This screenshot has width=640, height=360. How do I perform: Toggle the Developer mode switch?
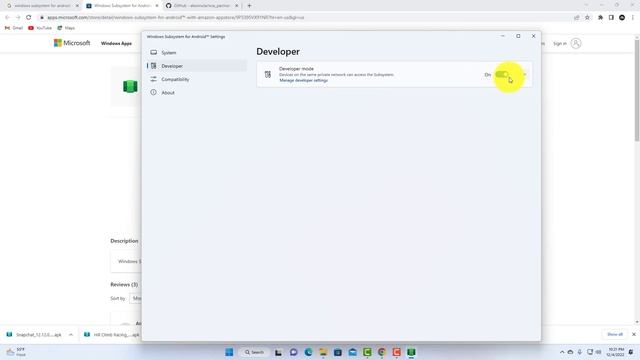(x=502, y=75)
